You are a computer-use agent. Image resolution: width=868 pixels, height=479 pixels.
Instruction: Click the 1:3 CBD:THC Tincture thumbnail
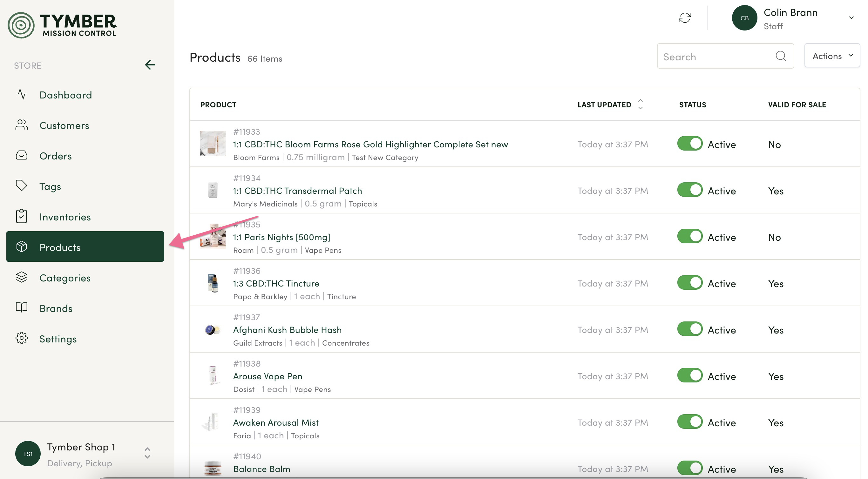213,283
